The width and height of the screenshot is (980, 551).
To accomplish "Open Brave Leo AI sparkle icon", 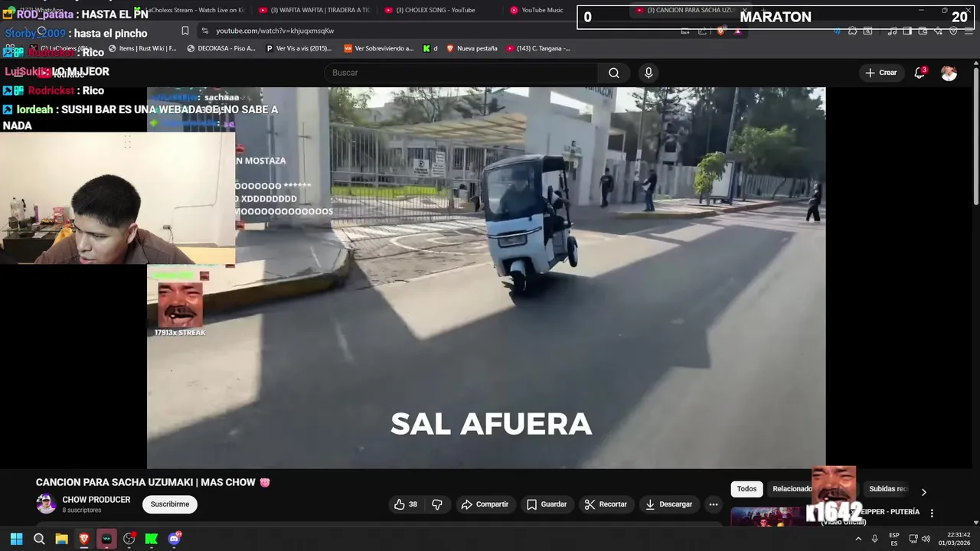I will tap(938, 31).
